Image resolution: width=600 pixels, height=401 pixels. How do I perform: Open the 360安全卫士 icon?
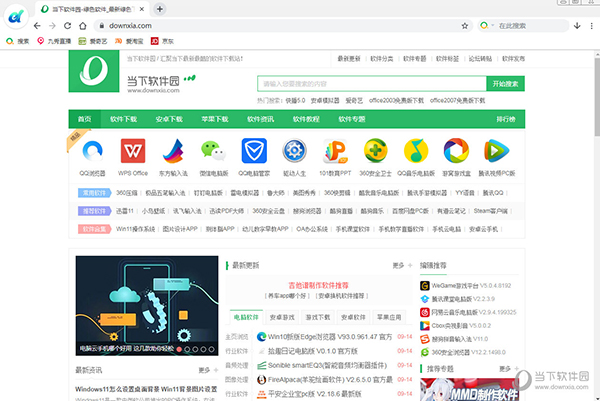tap(375, 151)
